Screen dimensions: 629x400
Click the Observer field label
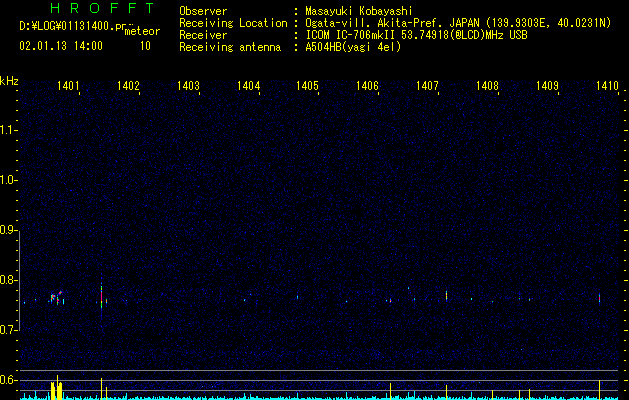pos(203,11)
